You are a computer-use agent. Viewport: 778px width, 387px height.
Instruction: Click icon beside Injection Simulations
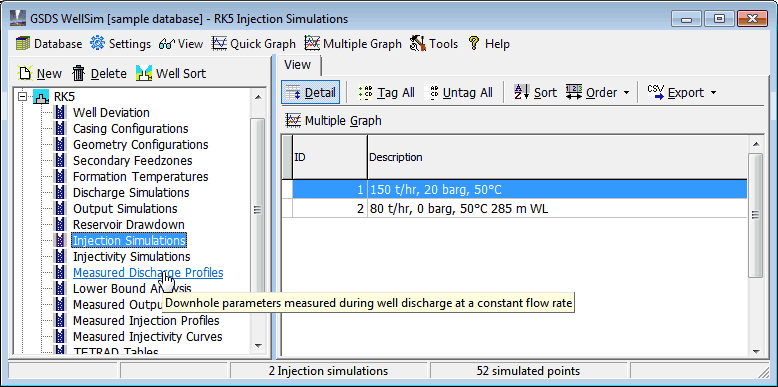pyautogui.click(x=61, y=241)
